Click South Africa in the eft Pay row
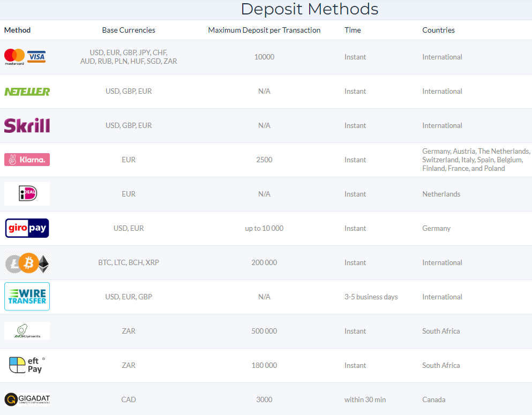Screen dimensions: 532x415 click(x=441, y=365)
